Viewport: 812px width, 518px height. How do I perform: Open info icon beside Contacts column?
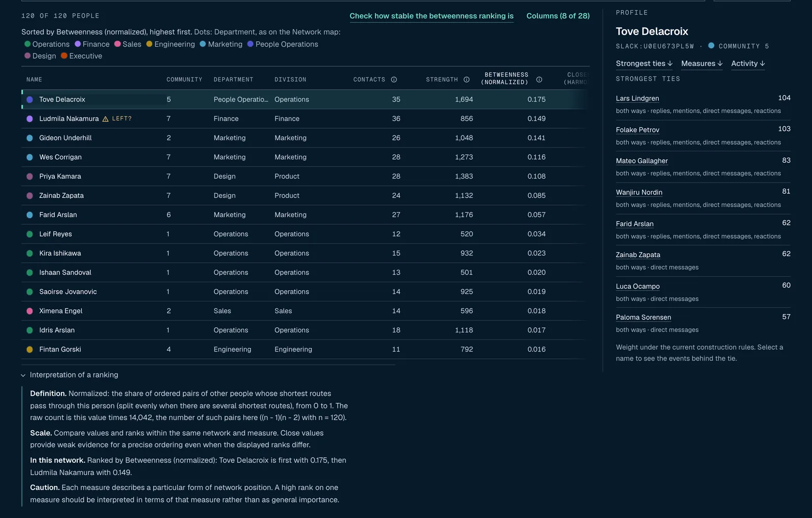pos(394,80)
